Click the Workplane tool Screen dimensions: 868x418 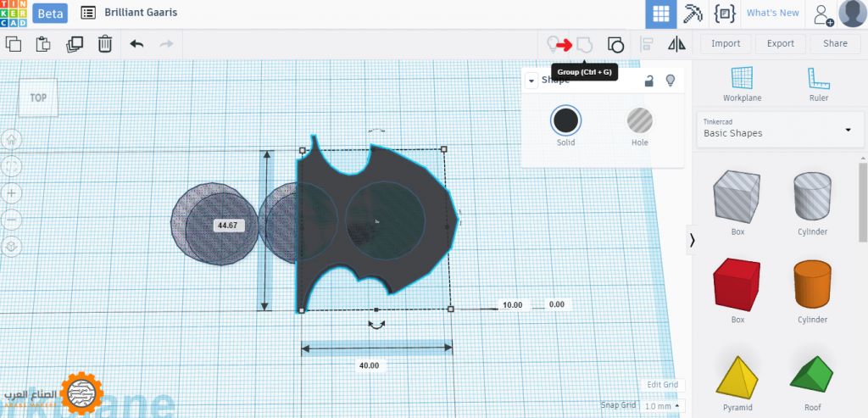pos(742,84)
